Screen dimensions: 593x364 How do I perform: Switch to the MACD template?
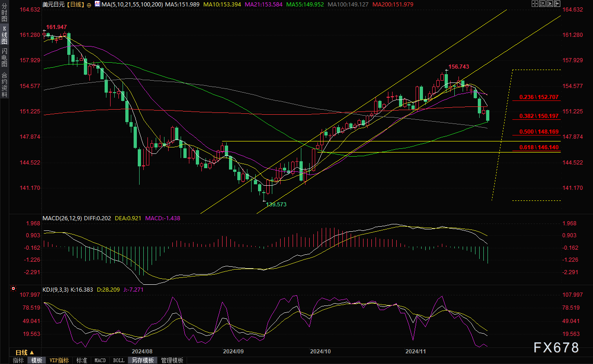(100, 360)
